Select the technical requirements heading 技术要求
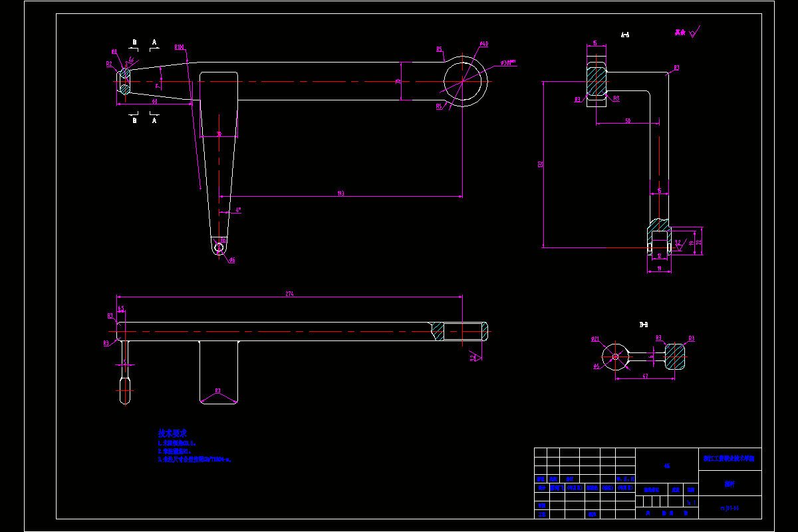 pos(172,433)
